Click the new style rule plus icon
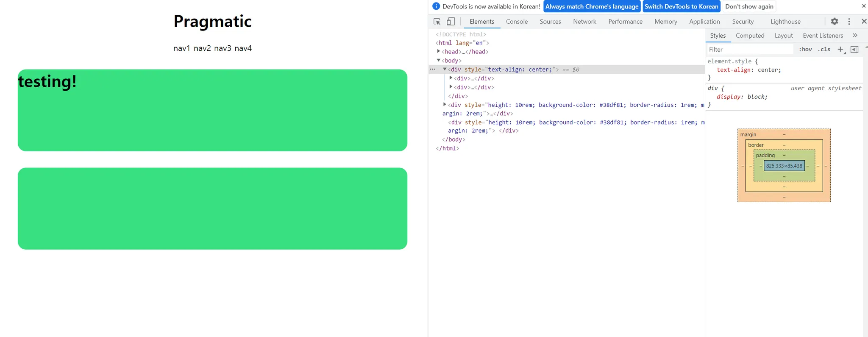 tap(840, 50)
